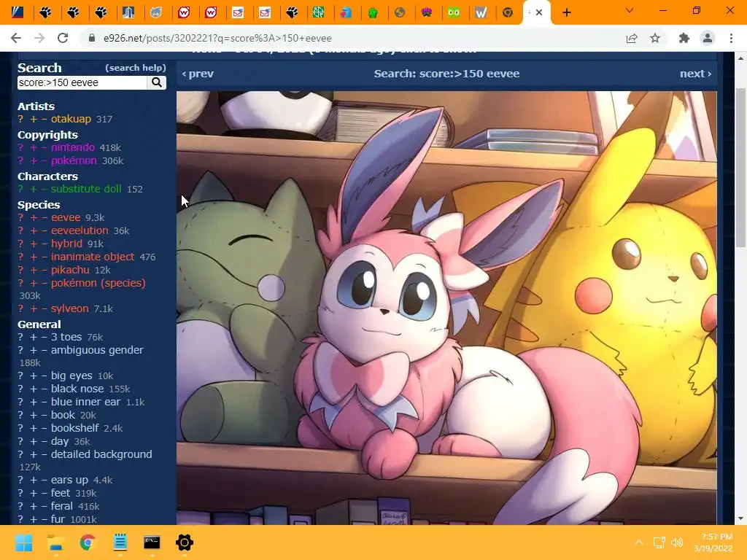Open the 3 toes tag
The height and width of the screenshot is (560, 747).
pyautogui.click(x=66, y=337)
